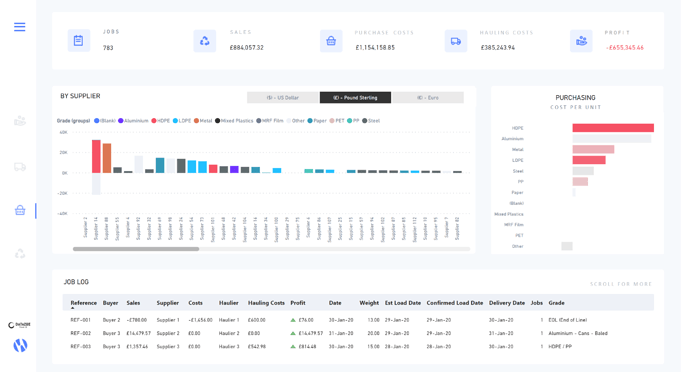Click the Other bar in Purchasing chart

point(567,246)
